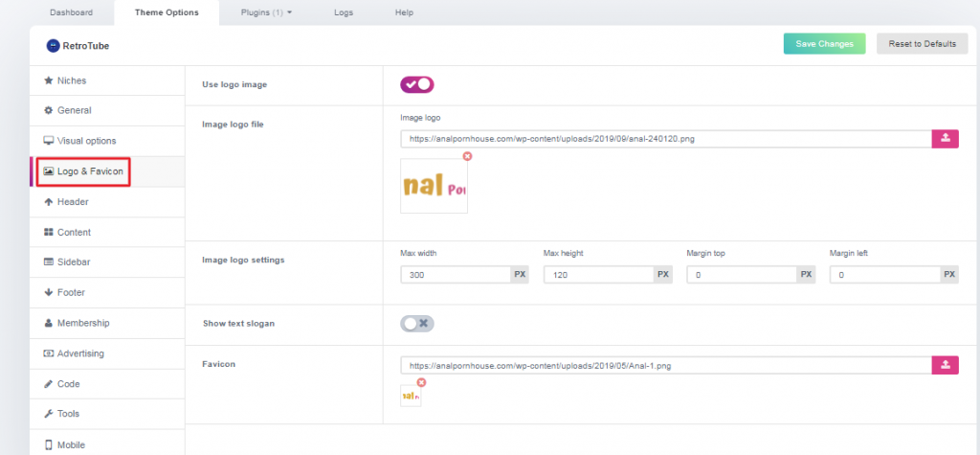This screenshot has width=980, height=455.
Task: Open the Code pencil sidebar item
Action: [x=67, y=383]
